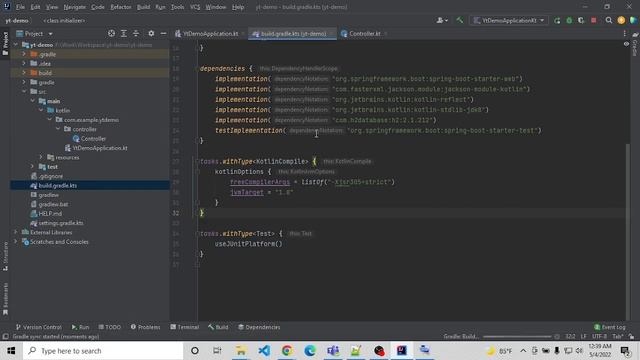Open Problems tool window
The width and height of the screenshot is (640, 360).
145,327
